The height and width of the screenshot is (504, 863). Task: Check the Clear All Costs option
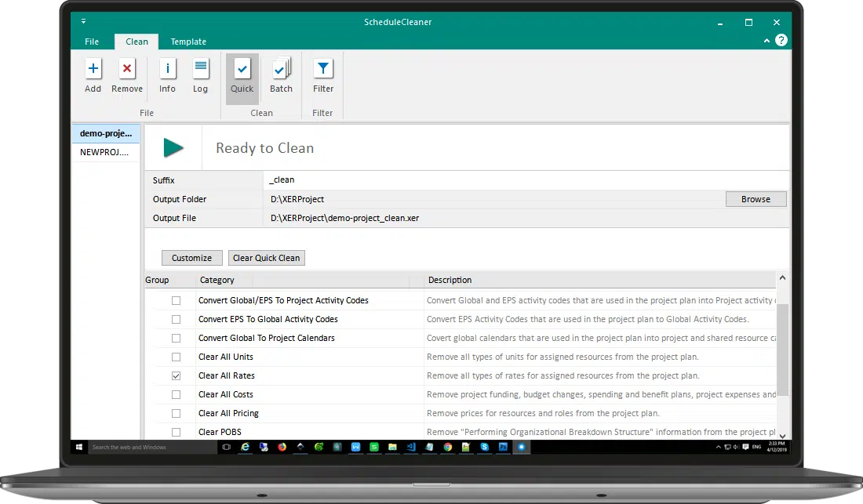(x=176, y=394)
